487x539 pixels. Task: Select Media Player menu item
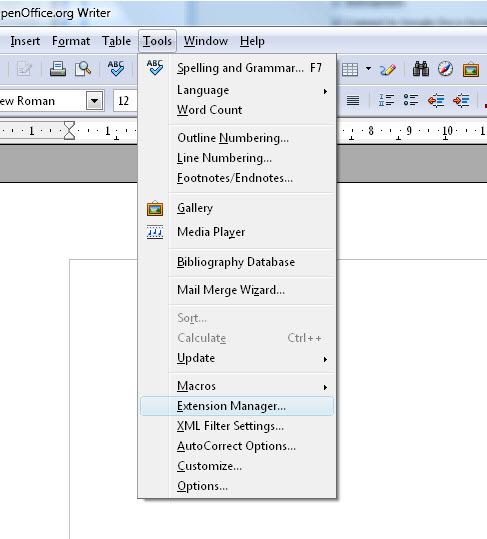(x=237, y=232)
